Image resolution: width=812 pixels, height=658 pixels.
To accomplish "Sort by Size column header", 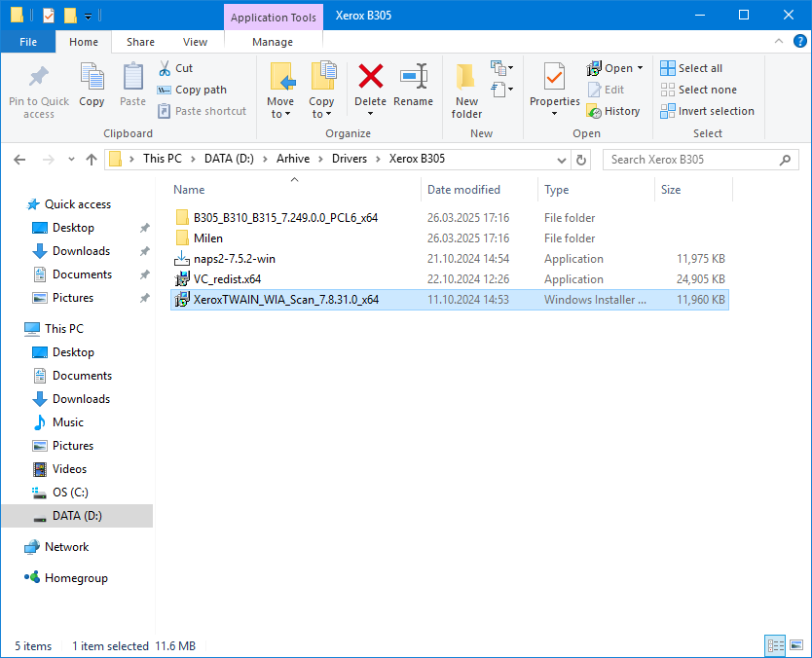I will pyautogui.click(x=693, y=190).
